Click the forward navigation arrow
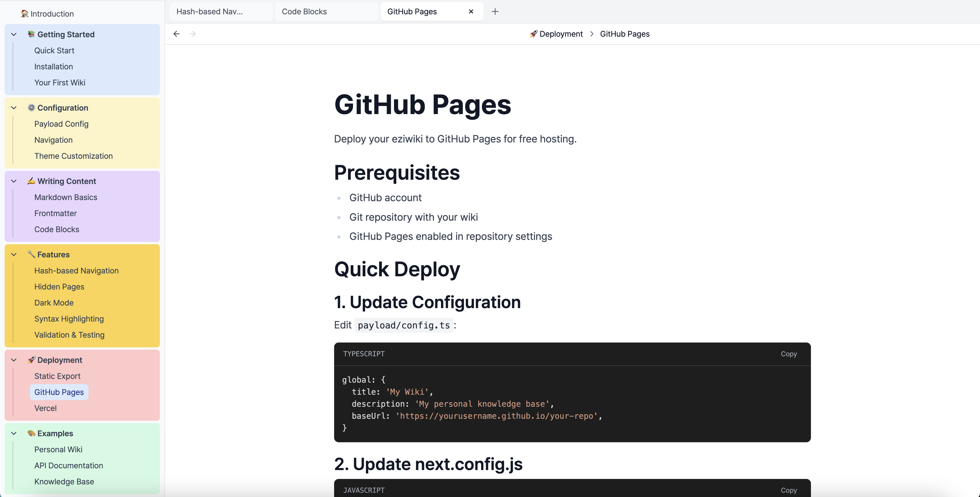The image size is (980, 497). [x=193, y=34]
